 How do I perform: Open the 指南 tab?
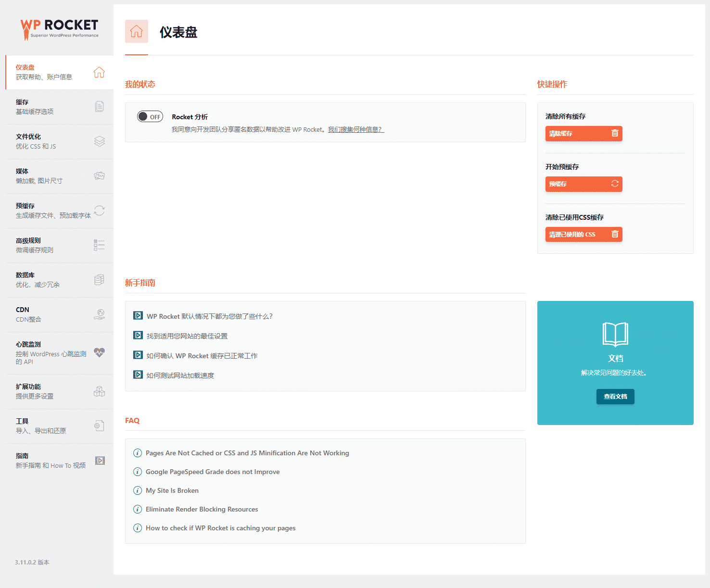click(60, 461)
